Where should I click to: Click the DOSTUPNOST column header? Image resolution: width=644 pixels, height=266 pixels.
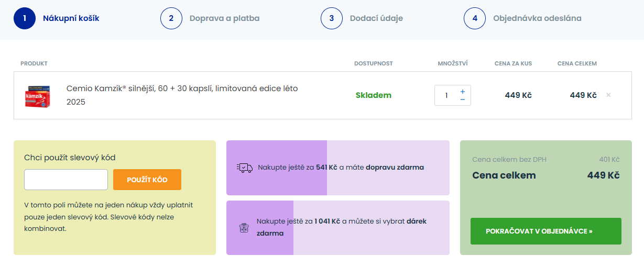coord(374,63)
